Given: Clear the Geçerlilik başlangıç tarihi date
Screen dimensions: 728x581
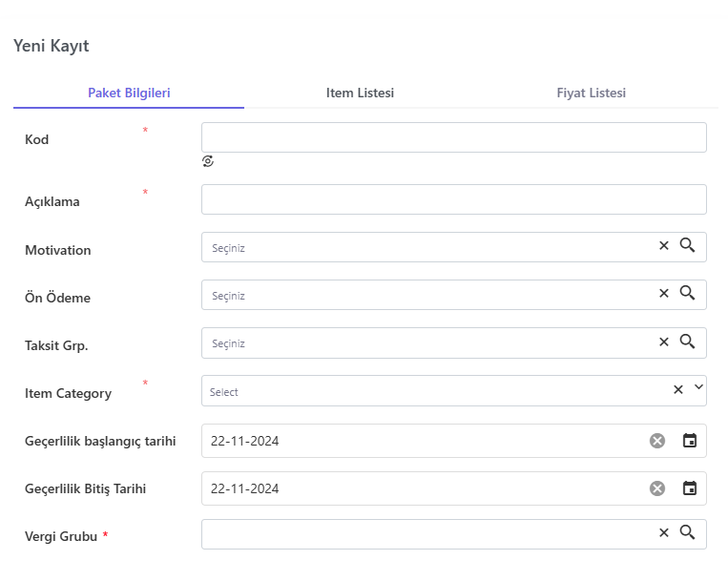Looking at the screenshot, I should (x=657, y=441).
